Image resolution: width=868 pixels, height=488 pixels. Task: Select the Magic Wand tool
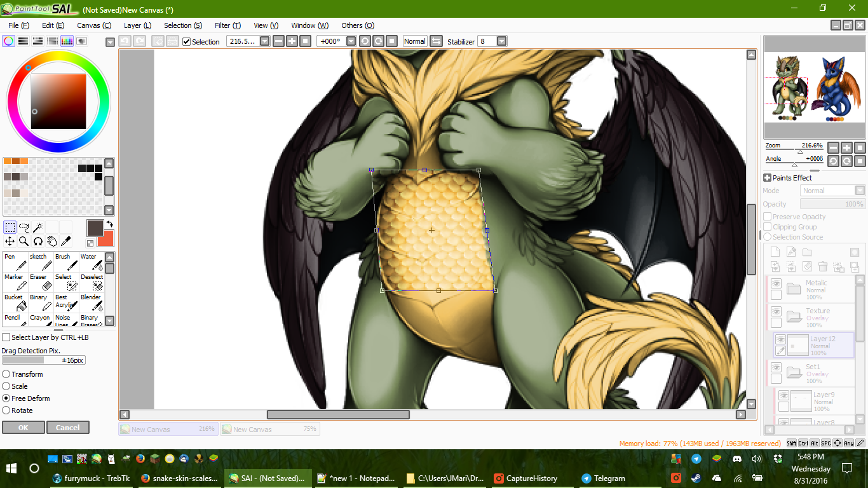(37, 227)
